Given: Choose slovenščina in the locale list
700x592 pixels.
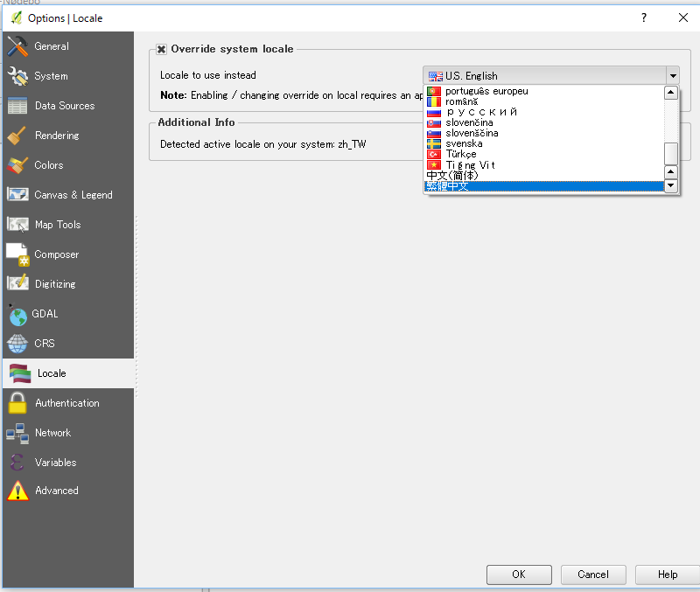Looking at the screenshot, I should (x=544, y=133).
